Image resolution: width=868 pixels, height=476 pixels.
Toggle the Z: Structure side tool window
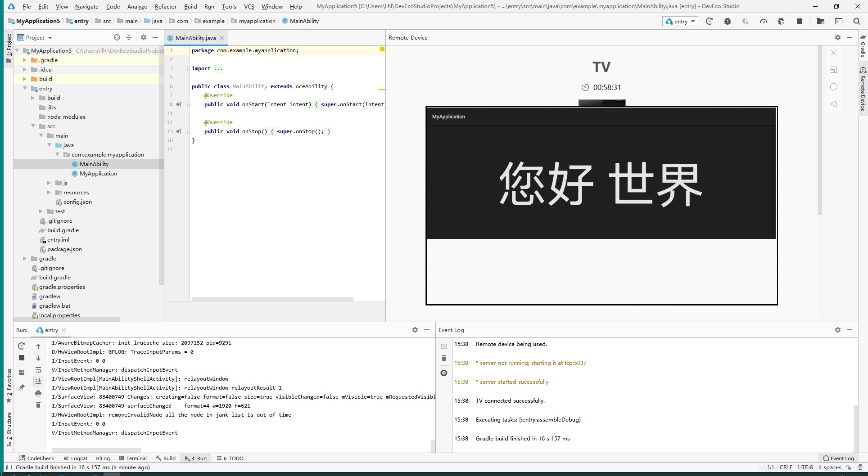click(x=9, y=429)
